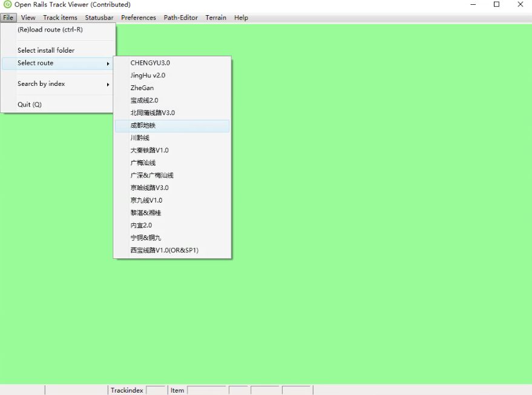The height and width of the screenshot is (395, 532).
Task: Expand the Select route submenu arrow
Action: coord(108,64)
